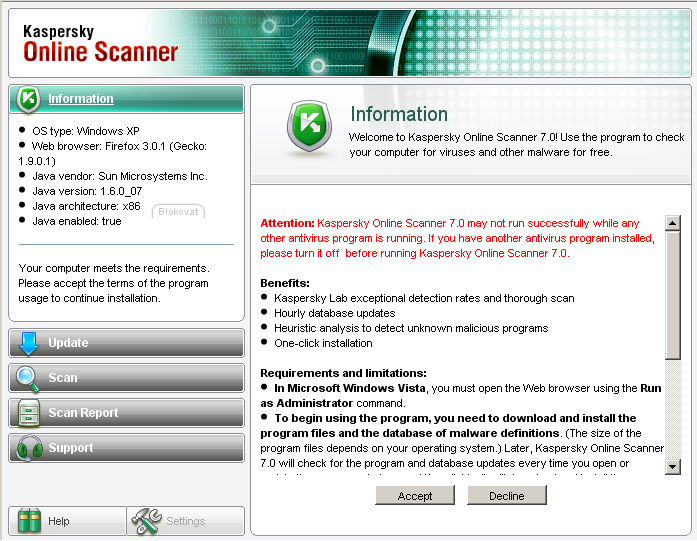Click the 'Java enabled: true' entry
The image size is (697, 541).
(x=76, y=221)
